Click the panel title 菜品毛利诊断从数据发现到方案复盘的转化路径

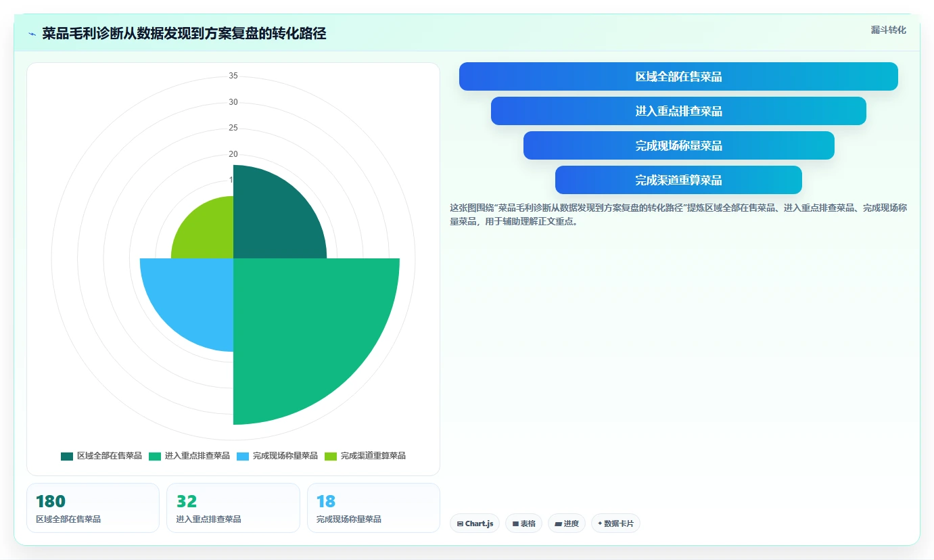click(184, 34)
